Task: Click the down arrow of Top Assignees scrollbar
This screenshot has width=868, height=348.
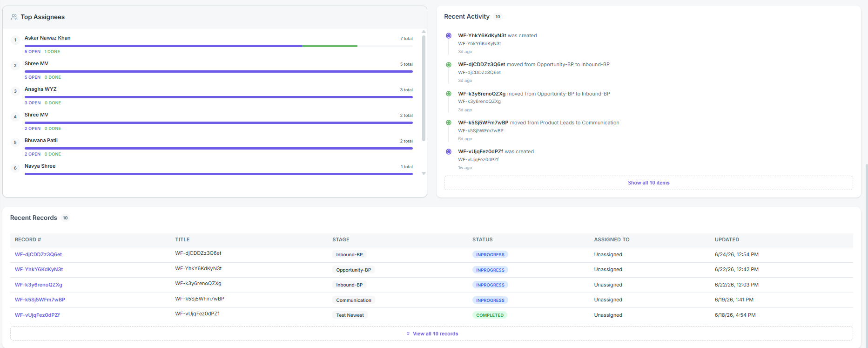Action: [424, 173]
